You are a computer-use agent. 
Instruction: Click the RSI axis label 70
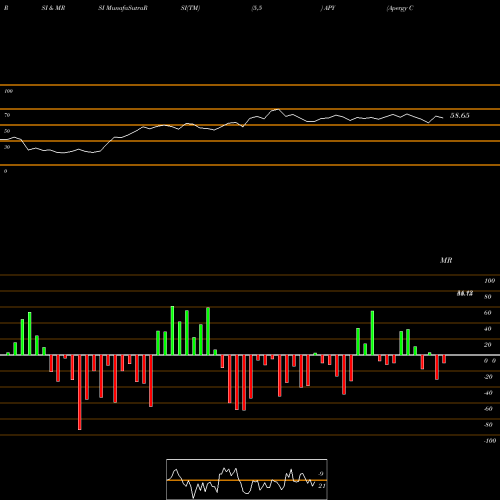(x=7, y=115)
